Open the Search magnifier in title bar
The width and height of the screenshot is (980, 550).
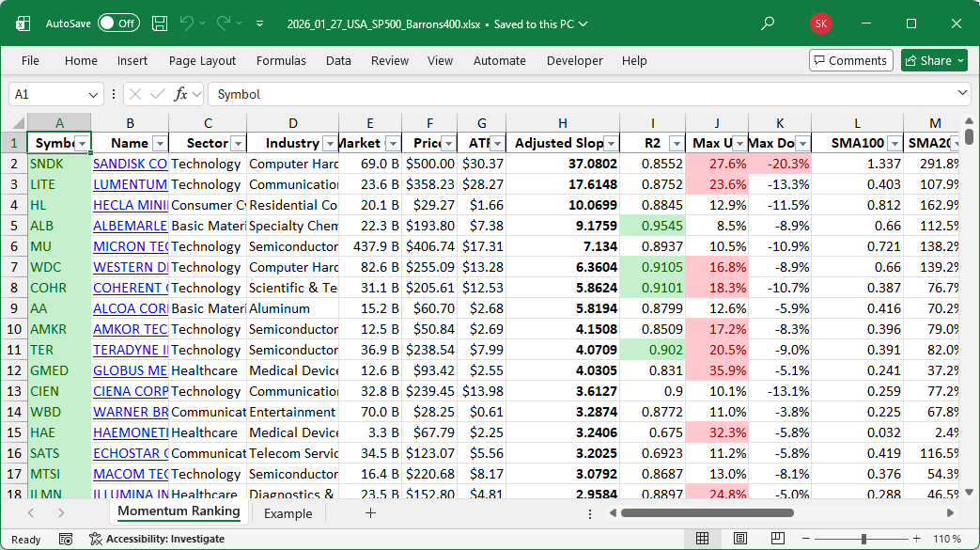tap(768, 24)
